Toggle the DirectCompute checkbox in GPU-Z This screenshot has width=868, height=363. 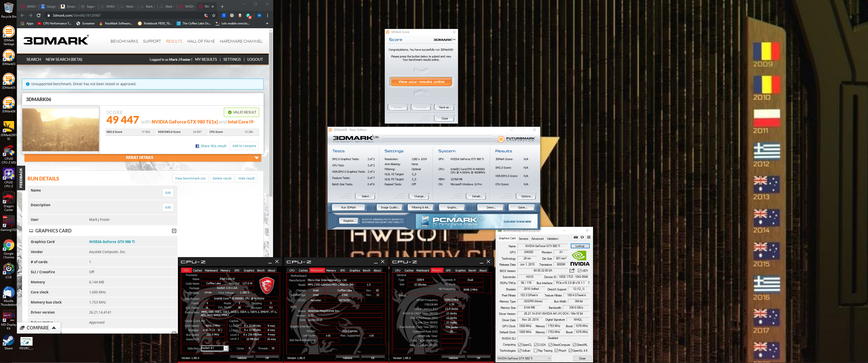coord(550,345)
